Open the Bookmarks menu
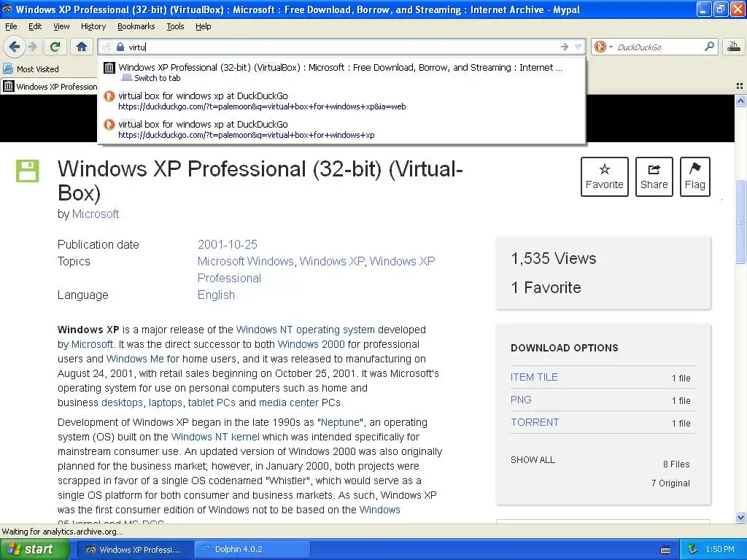Viewport: 747px width, 560px height. 136,27
